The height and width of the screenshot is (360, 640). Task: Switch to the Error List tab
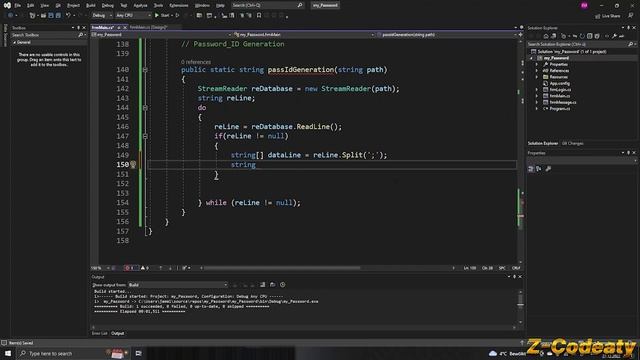[99, 333]
